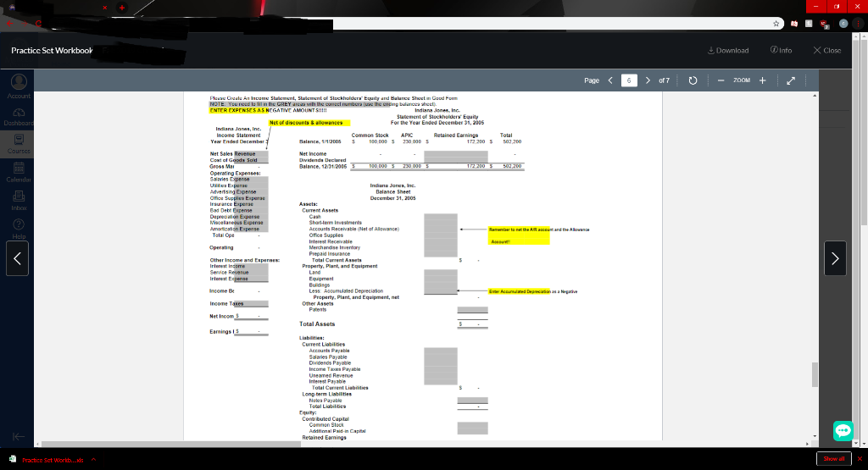Image resolution: width=868 pixels, height=470 pixels.
Task: Expand options for downloaded file
Action: [93, 460]
